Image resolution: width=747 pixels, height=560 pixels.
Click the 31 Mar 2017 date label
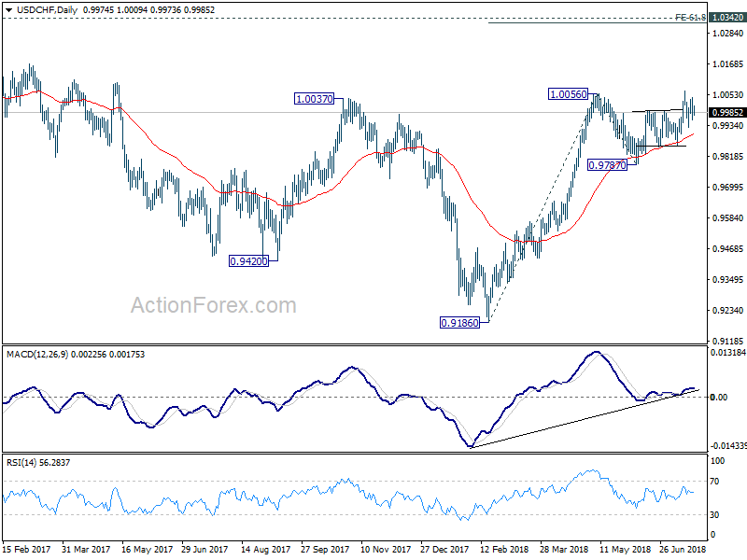86,549
